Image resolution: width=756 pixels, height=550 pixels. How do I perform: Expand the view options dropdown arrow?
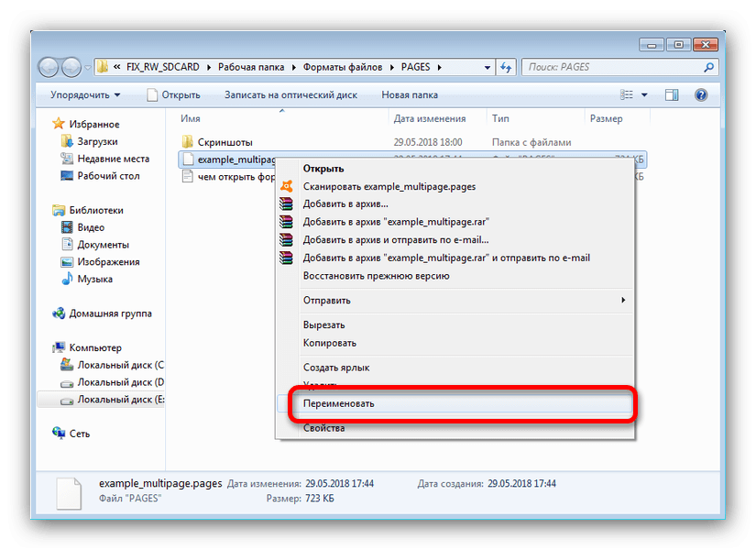point(644,94)
